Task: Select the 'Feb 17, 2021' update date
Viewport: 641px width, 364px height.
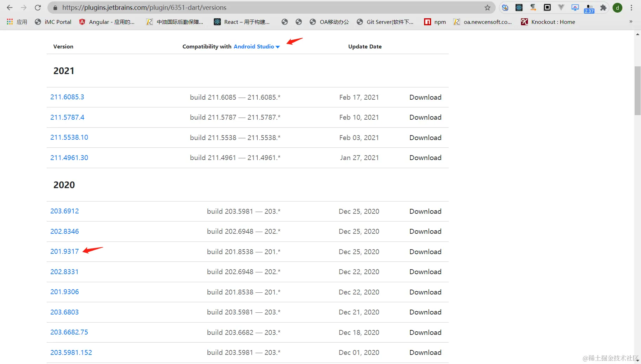Action: (x=359, y=97)
